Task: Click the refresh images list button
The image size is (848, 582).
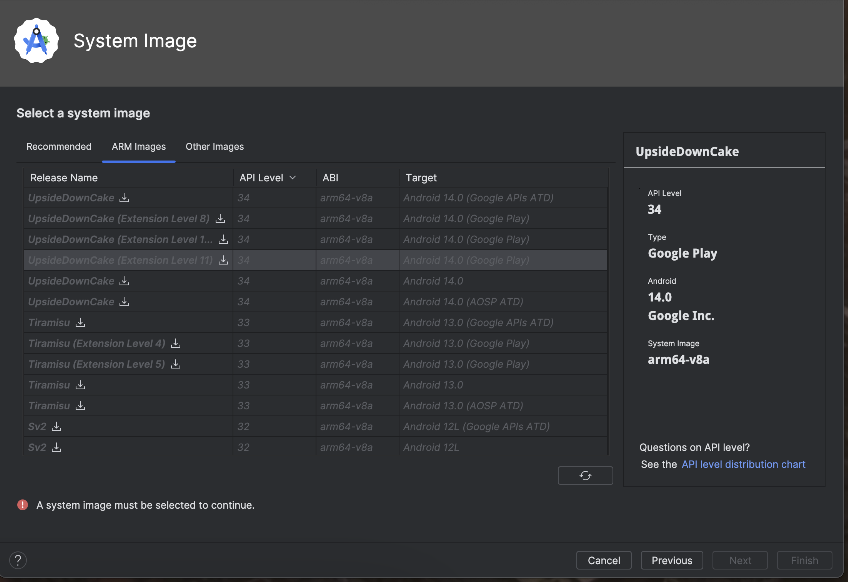Action: 585,476
